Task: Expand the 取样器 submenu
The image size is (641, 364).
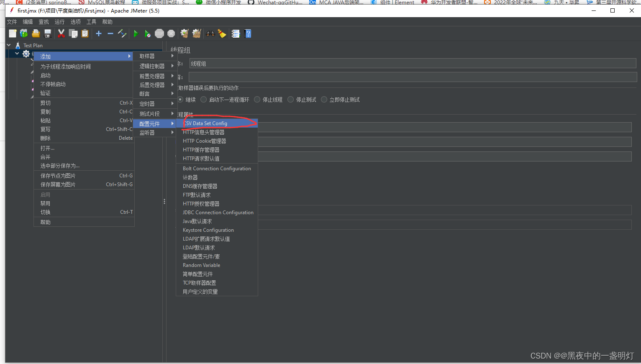Action: click(155, 56)
